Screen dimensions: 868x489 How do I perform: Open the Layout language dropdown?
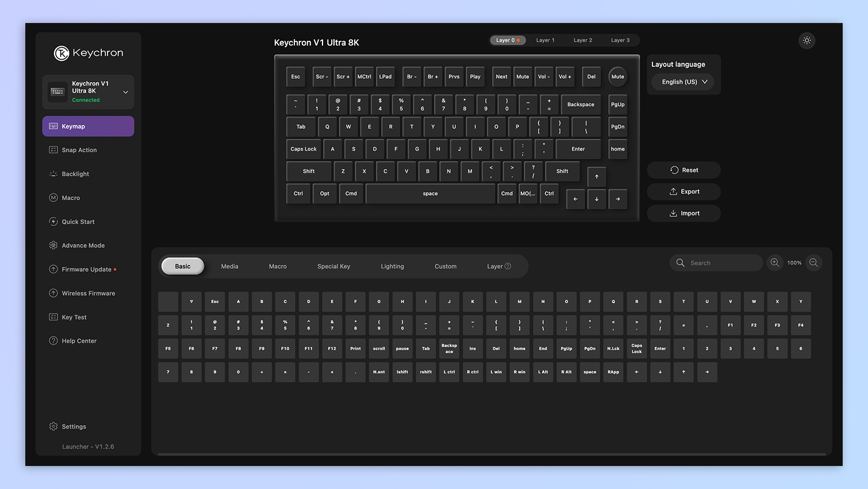(682, 82)
